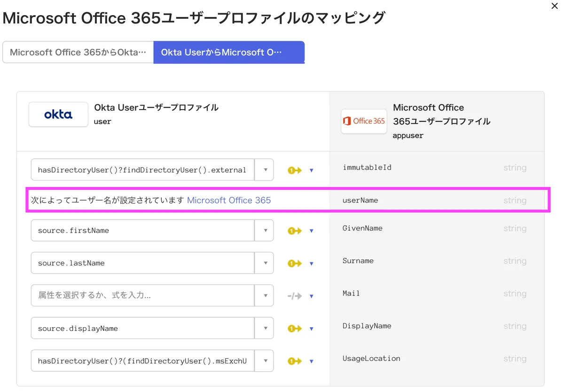The height and width of the screenshot is (392, 564).
Task: Close the profile mapping dialog
Action: (x=555, y=6)
